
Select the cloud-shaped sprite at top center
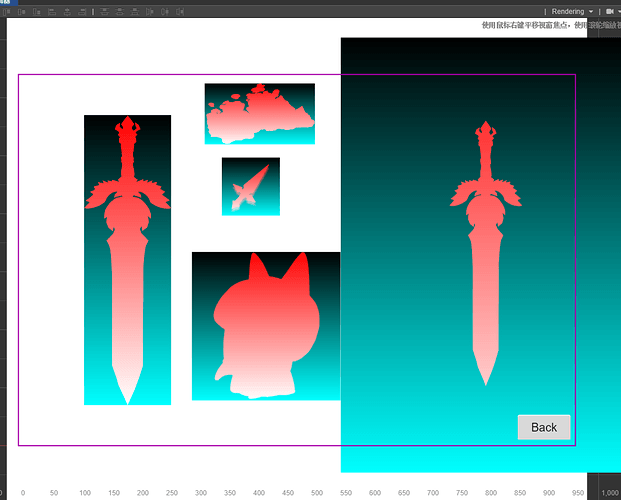pos(260,114)
